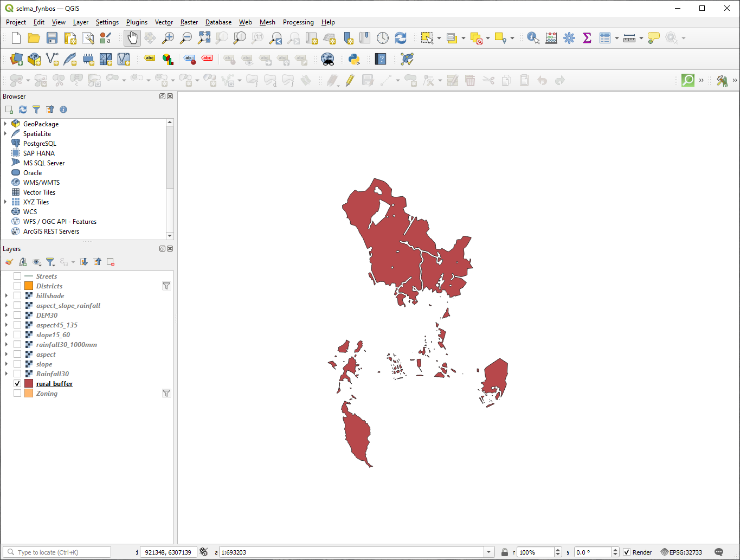Viewport: 740px width, 560px height.
Task: Open the Python Console icon
Action: coord(354,59)
